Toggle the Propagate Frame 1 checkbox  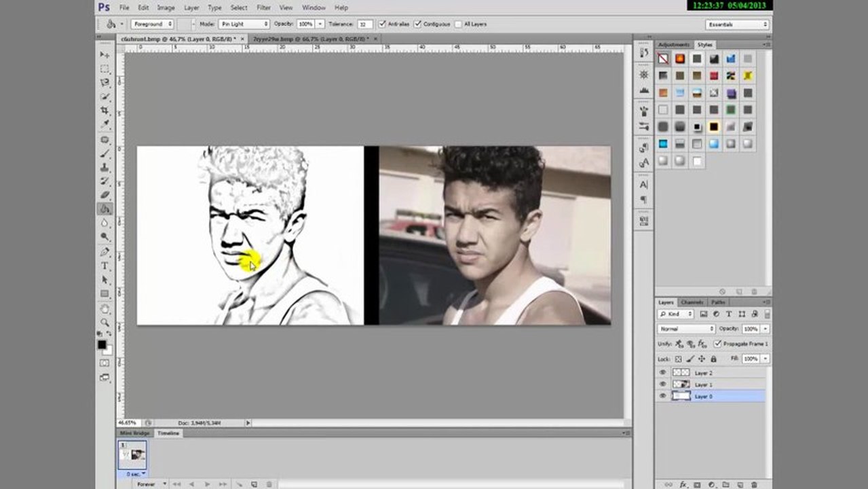click(x=717, y=344)
